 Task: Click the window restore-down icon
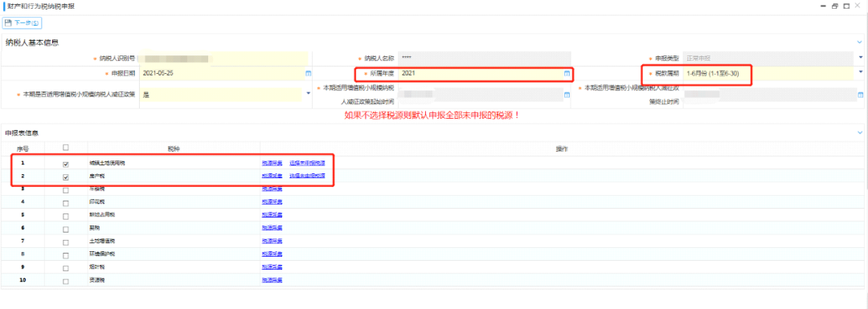(835, 6)
